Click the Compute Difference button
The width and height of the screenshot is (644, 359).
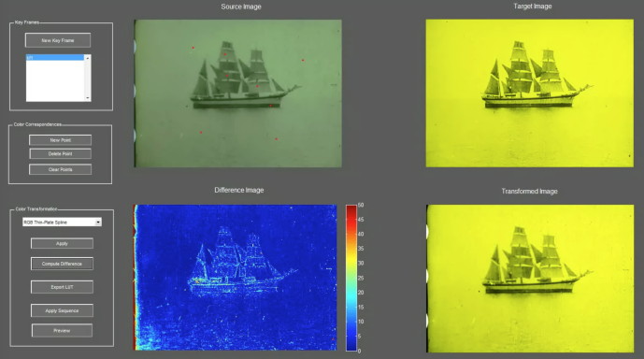(62, 264)
